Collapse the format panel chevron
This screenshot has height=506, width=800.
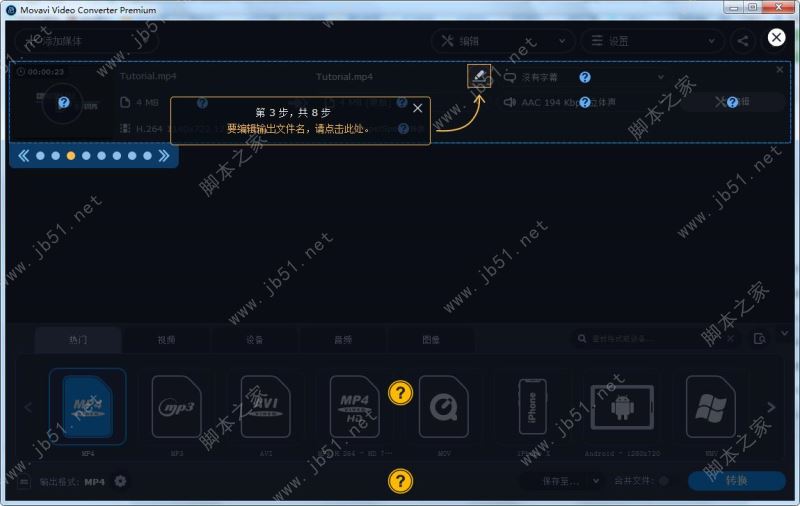[x=785, y=333]
